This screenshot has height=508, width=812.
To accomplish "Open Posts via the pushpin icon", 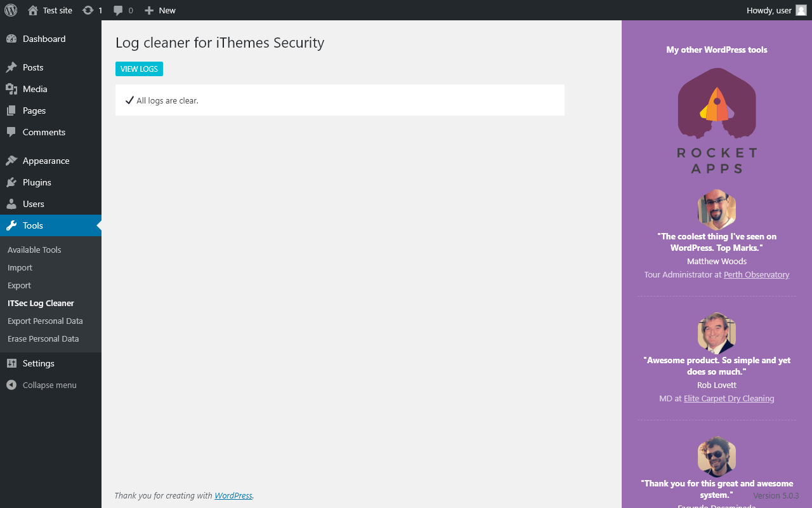I will [x=11, y=67].
